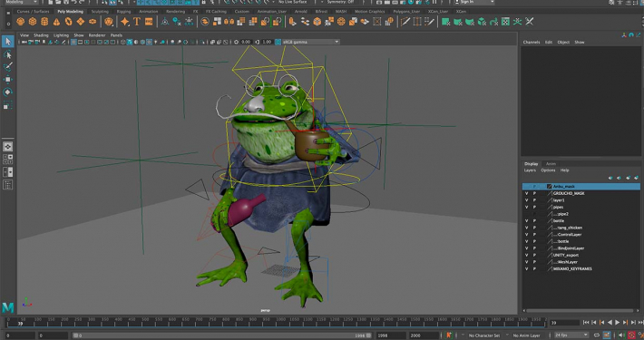Play the animation forward
Screen dimensions: 644x340
(x=618, y=323)
